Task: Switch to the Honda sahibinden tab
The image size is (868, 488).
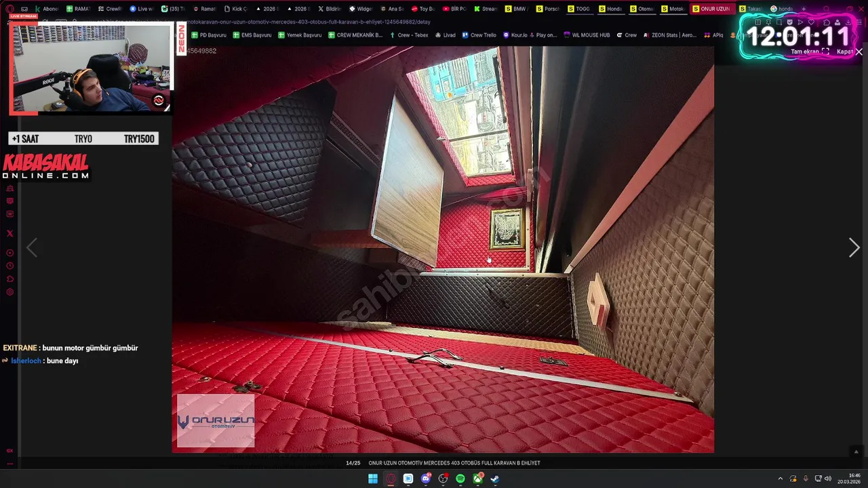Action: pos(610,9)
